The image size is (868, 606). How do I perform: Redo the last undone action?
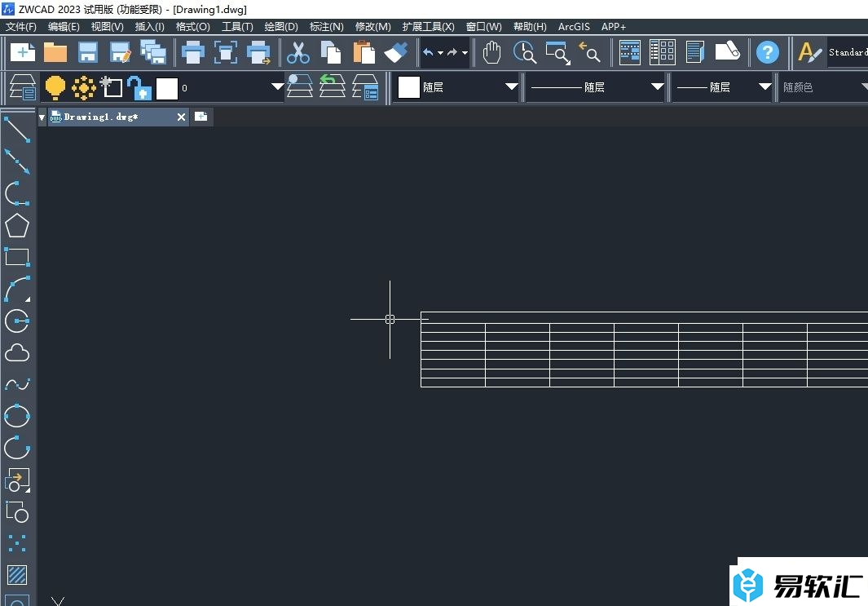(x=452, y=53)
